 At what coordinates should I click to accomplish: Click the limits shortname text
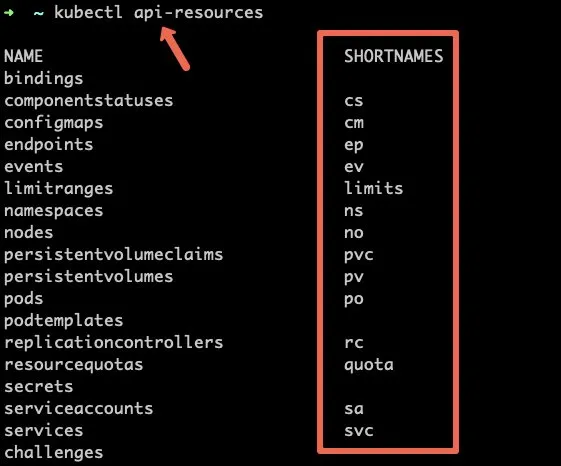(x=374, y=188)
